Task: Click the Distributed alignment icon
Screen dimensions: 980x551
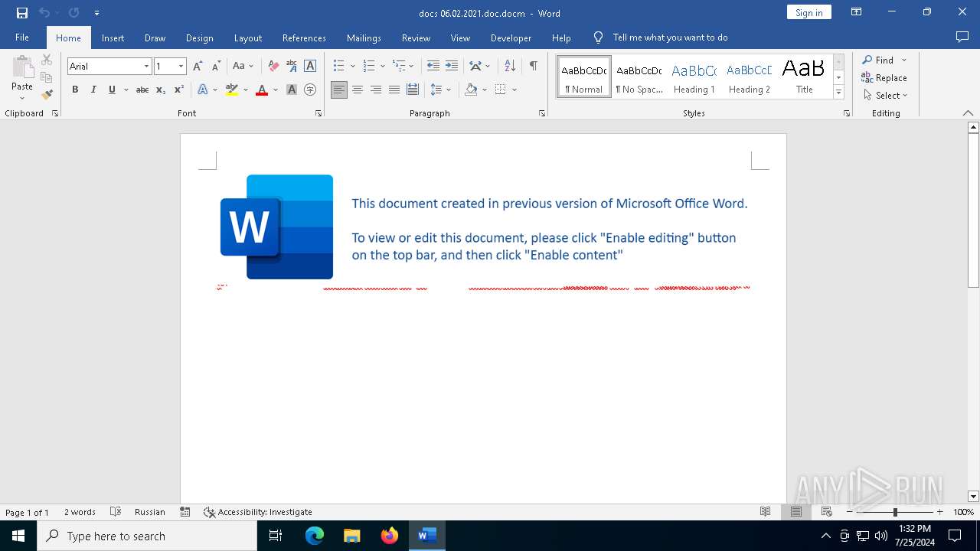Action: coord(413,90)
